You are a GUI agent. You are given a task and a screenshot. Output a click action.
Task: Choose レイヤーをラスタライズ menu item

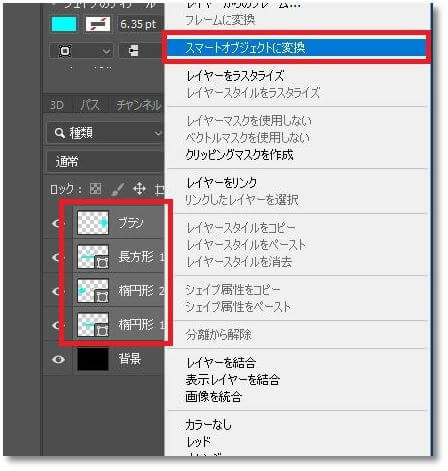click(235, 76)
